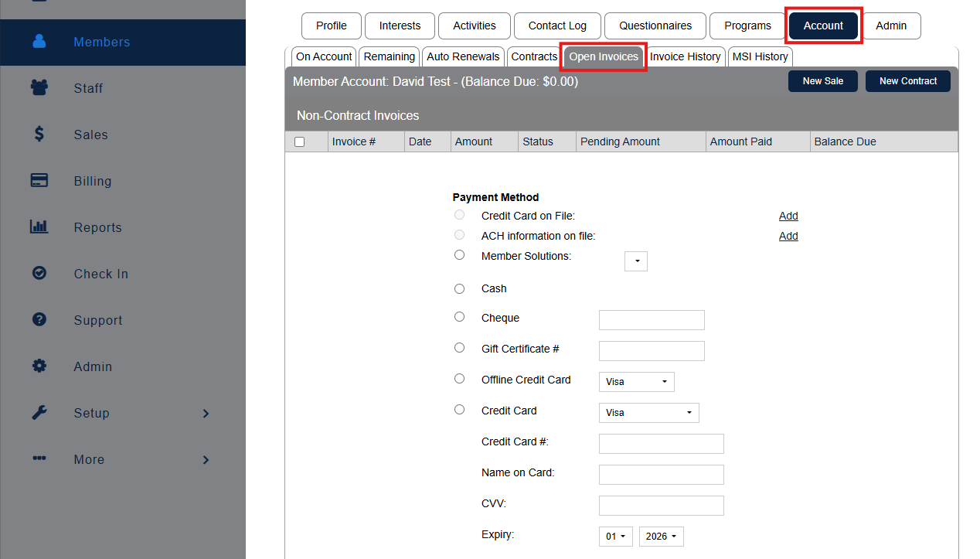Click the Reports bar chart icon
980x559 pixels.
39,227
